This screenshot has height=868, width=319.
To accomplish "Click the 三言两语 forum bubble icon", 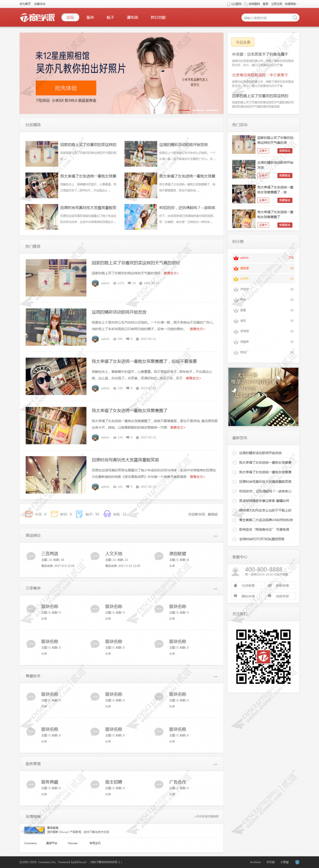I will [x=31, y=556].
